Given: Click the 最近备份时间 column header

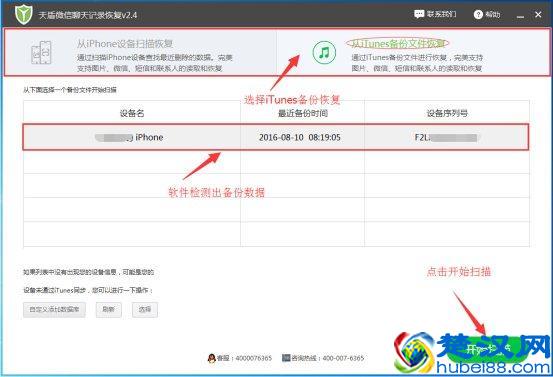Looking at the screenshot, I should (x=303, y=113).
